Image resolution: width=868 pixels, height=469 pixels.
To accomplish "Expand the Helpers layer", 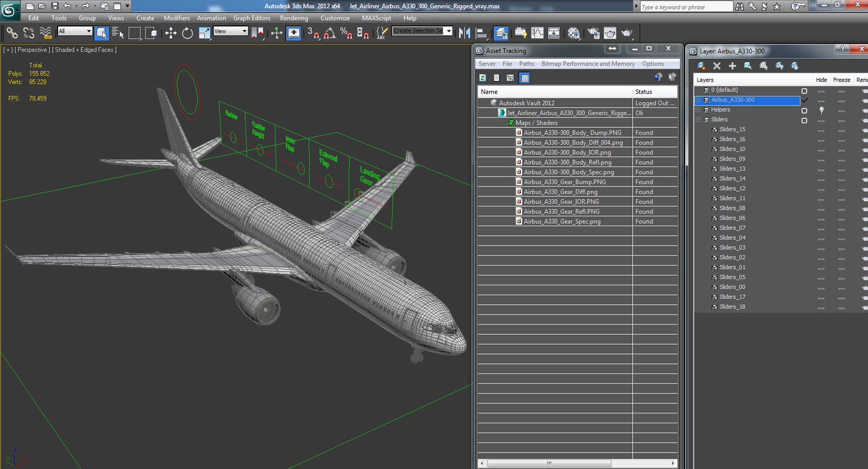I will click(698, 110).
